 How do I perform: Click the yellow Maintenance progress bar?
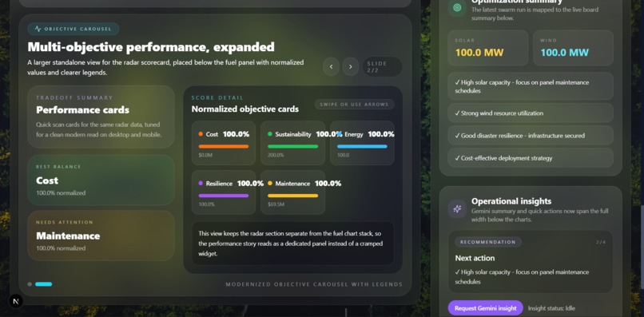293,196
